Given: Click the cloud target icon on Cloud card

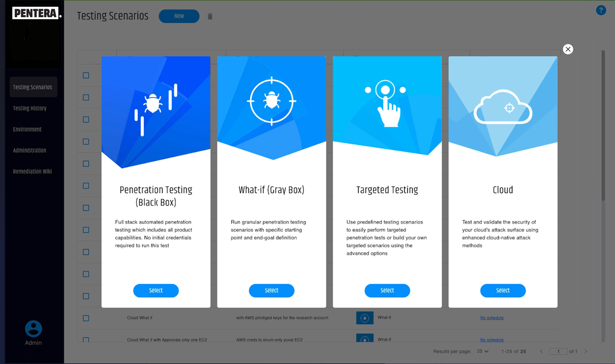Looking at the screenshot, I should coord(503,108).
